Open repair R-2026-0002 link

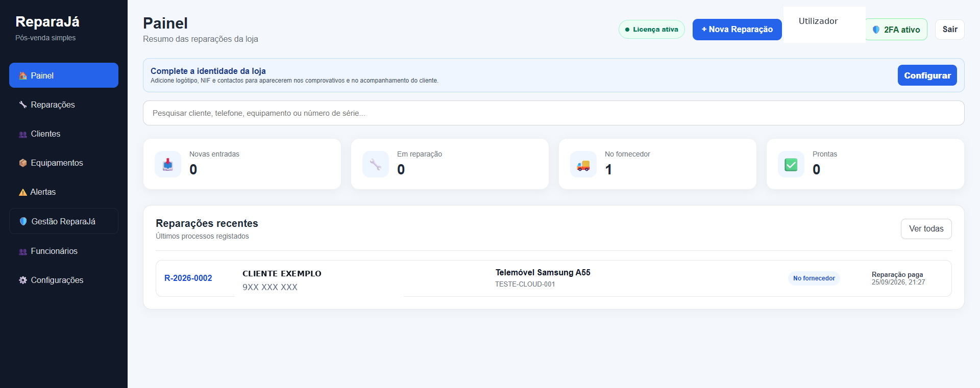[188, 278]
